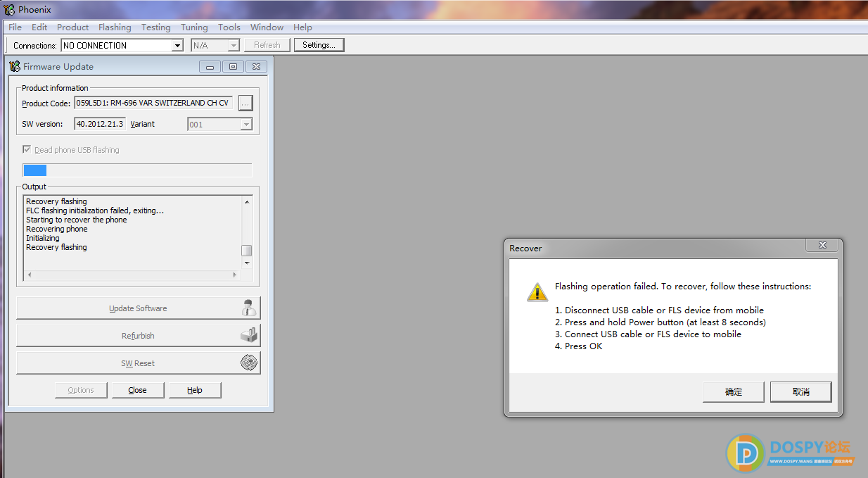Click the Output log scroll-down arrow
The image size is (868, 478).
click(246, 263)
